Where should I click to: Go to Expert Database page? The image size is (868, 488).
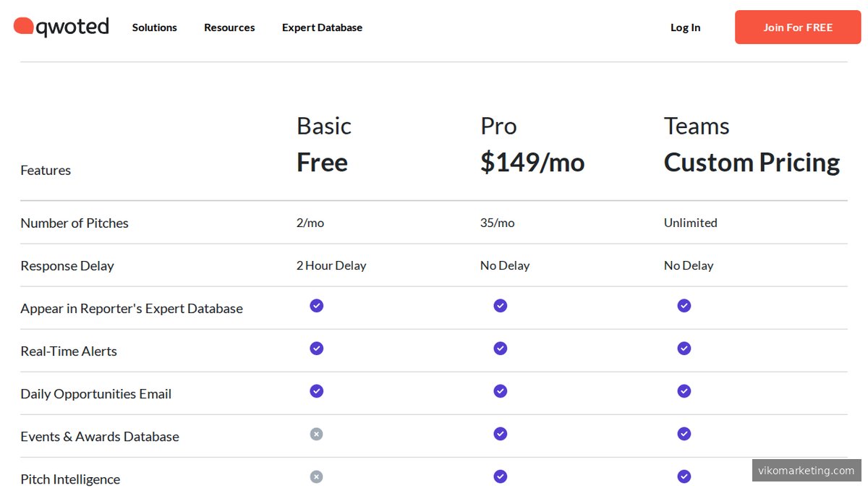[x=322, y=27]
